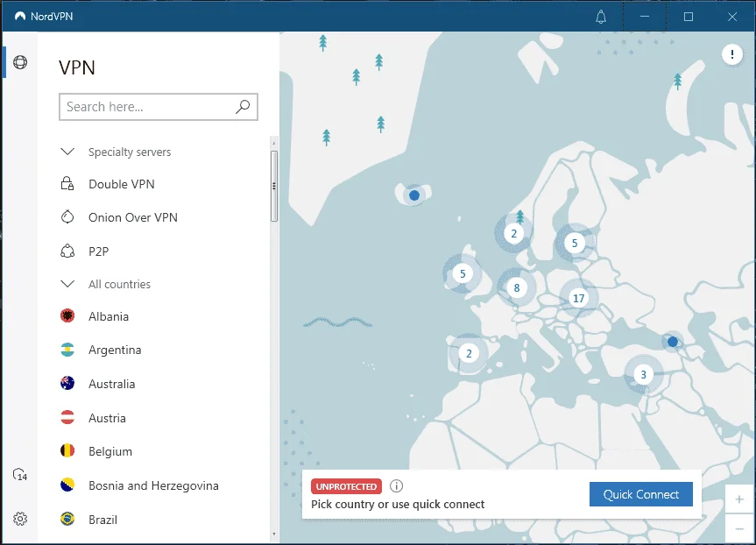The width and height of the screenshot is (756, 545).
Task: Close the NordVPN window
Action: click(x=731, y=17)
